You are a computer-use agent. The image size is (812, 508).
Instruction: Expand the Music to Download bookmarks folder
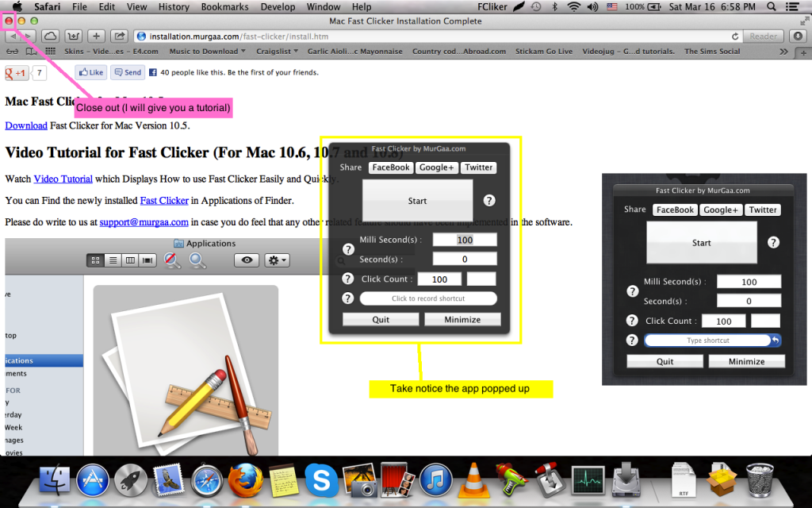click(207, 52)
